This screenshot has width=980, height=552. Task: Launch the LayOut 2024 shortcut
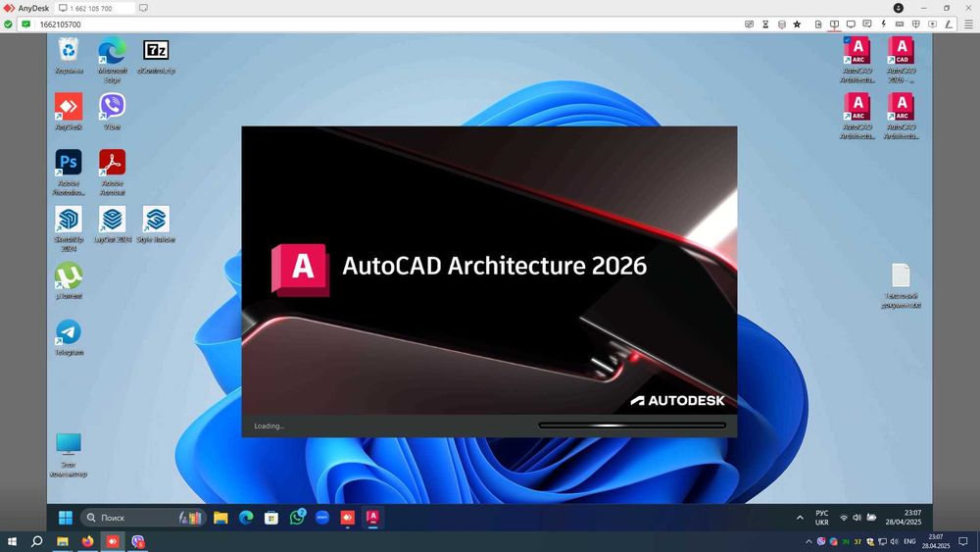pos(113,225)
